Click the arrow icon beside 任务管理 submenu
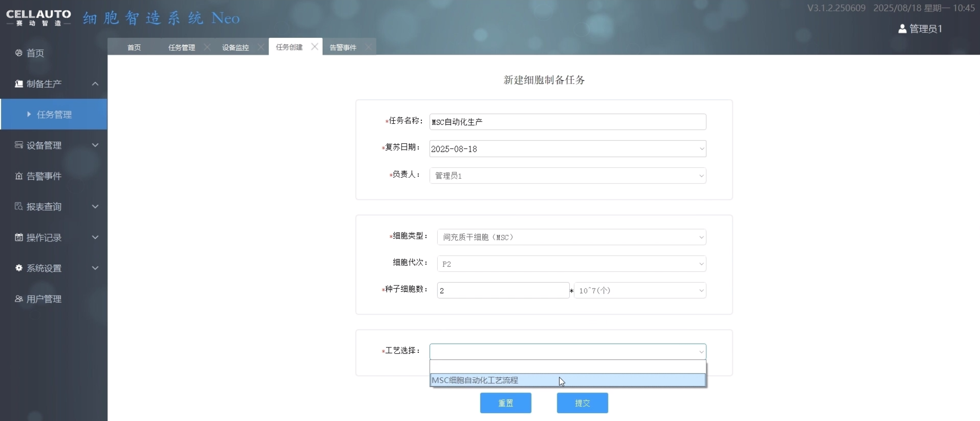The height and width of the screenshot is (421, 980). click(x=29, y=114)
